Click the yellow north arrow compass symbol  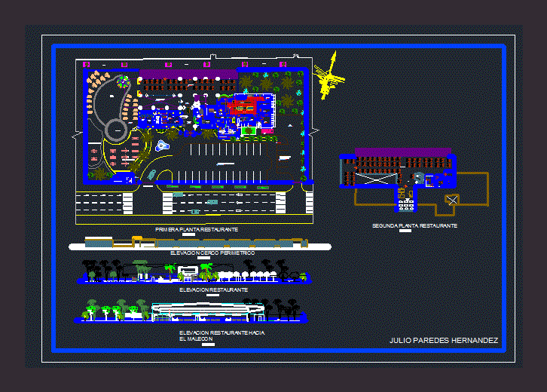click(329, 76)
